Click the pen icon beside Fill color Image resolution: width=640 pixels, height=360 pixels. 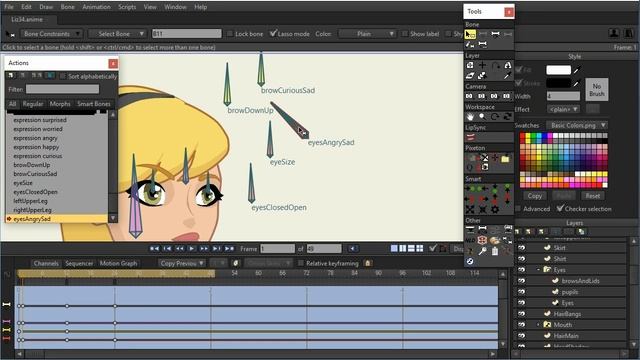(x=576, y=71)
